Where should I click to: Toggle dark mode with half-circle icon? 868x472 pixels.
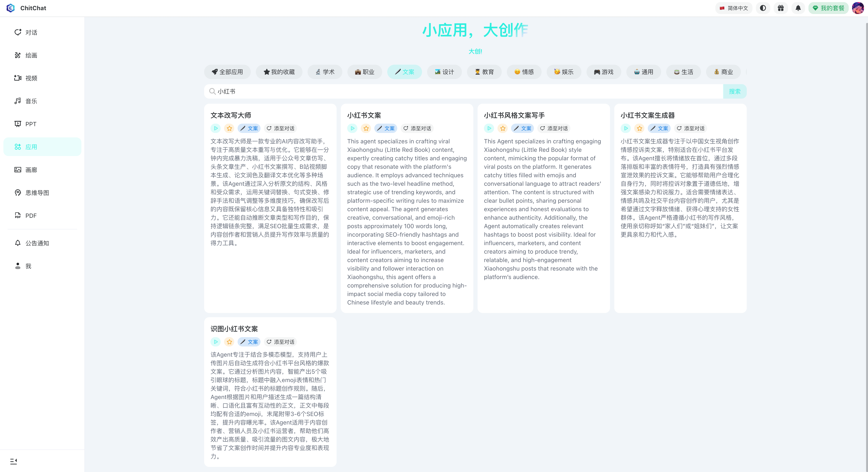(x=763, y=8)
